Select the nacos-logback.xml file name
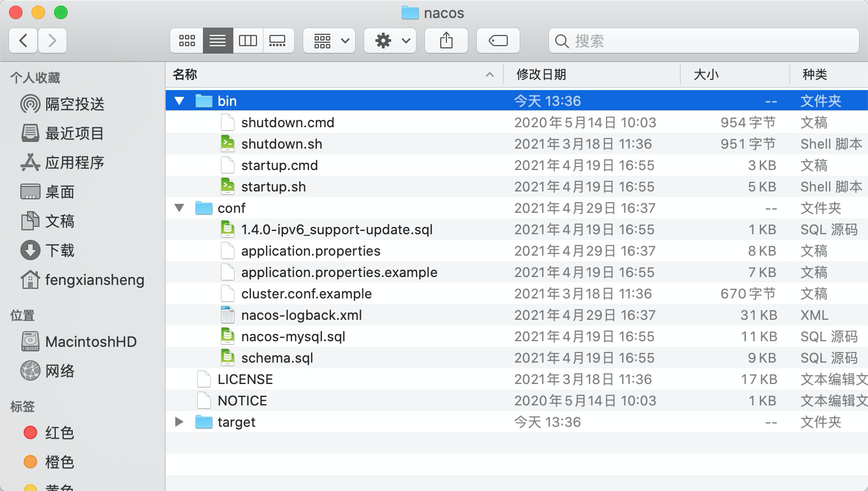Viewport: 868px width, 491px height. coord(302,315)
